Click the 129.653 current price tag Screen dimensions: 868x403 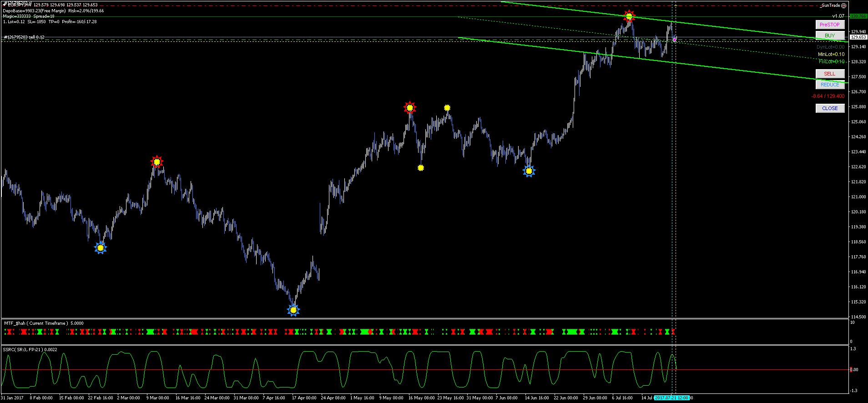[x=858, y=37]
